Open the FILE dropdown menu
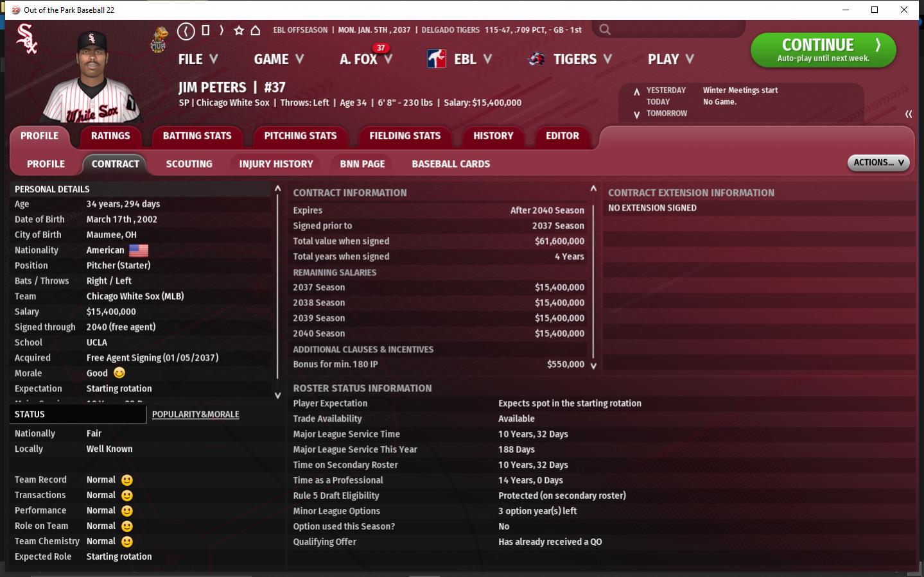 198,59
